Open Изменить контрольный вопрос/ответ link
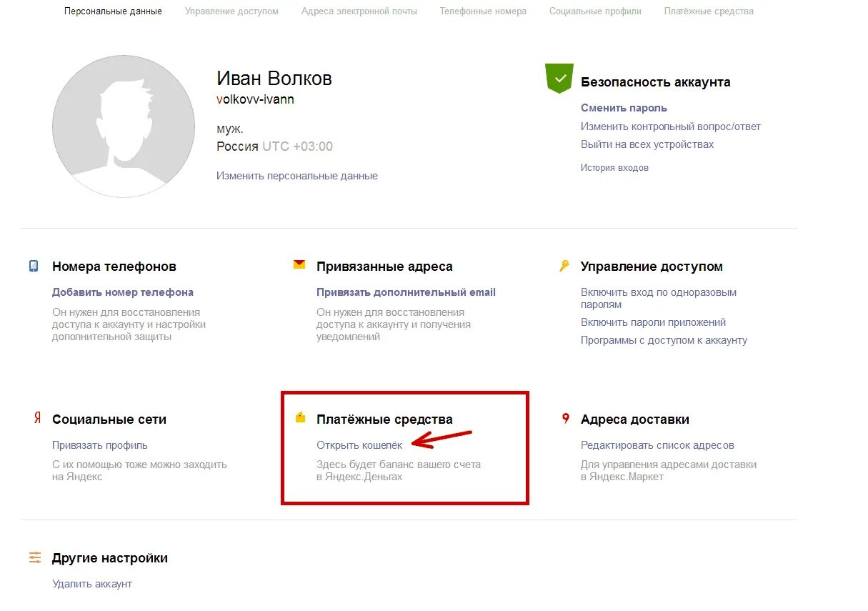The width and height of the screenshot is (868, 611). (671, 126)
